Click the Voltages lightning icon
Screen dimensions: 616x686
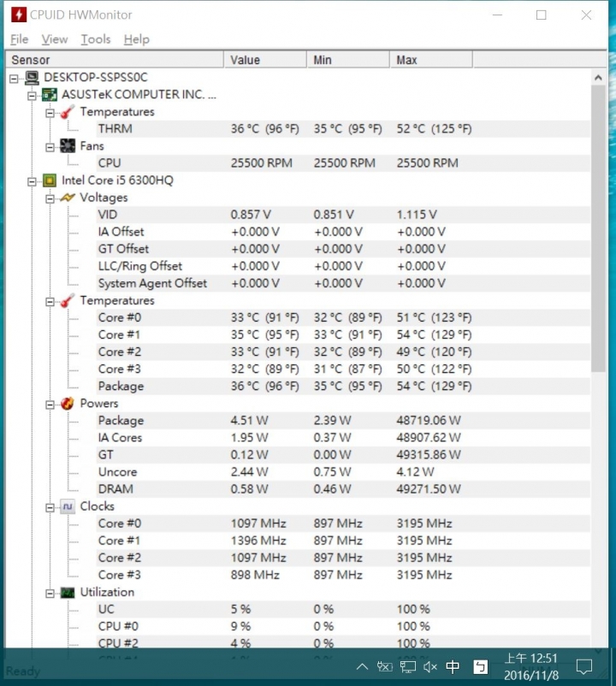[68, 198]
